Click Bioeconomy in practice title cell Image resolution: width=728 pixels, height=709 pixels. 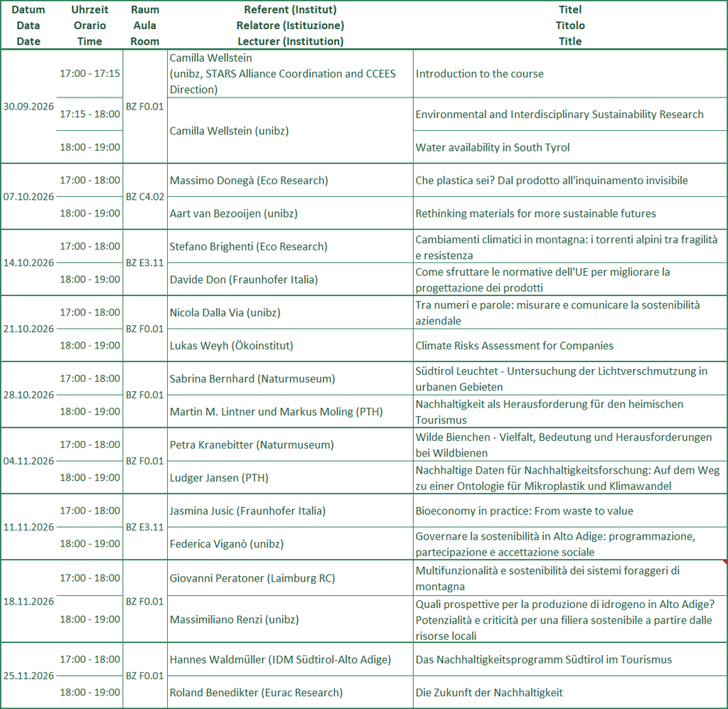coord(569,511)
